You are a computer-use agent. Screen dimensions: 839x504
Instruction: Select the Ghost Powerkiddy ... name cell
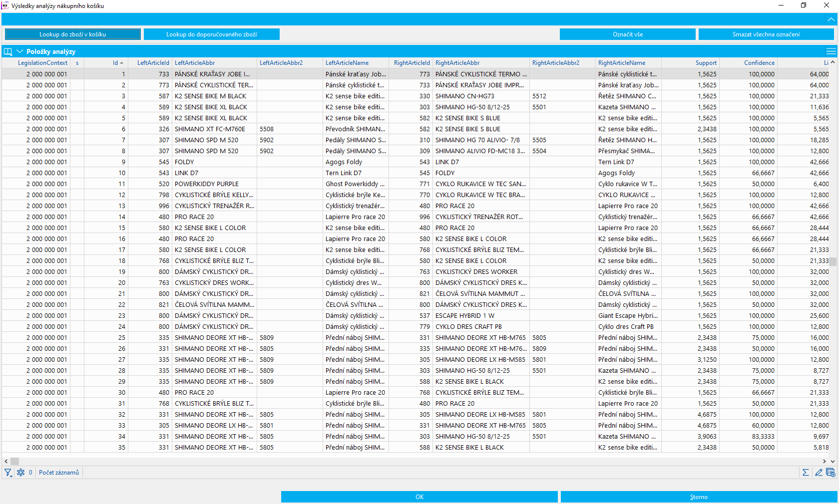tap(356, 184)
